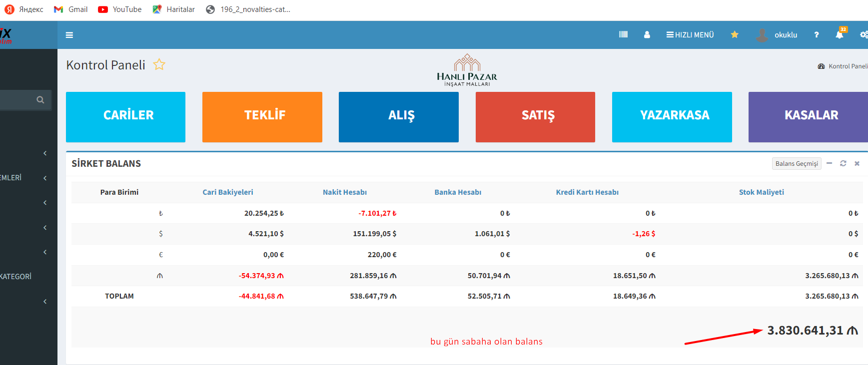This screenshot has height=365, width=868.
Task: Click the user icon beside barcode
Action: point(647,35)
